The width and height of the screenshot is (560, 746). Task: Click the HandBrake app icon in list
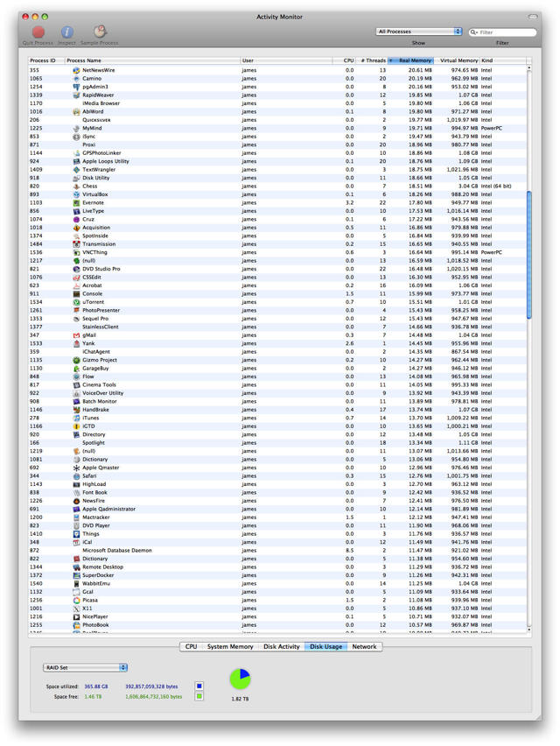pos(77,410)
